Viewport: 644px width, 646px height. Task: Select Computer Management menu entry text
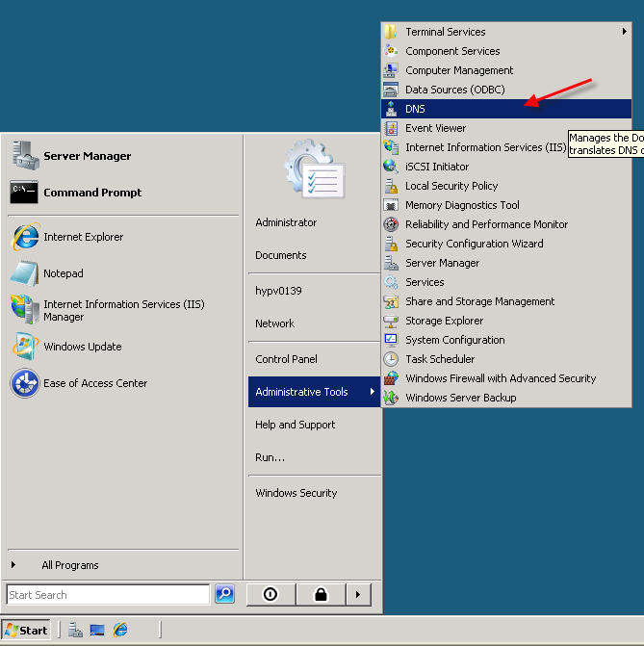(459, 70)
